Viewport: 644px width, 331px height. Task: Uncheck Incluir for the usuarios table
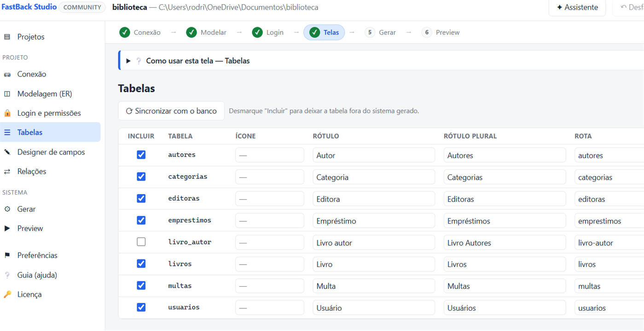141,307
